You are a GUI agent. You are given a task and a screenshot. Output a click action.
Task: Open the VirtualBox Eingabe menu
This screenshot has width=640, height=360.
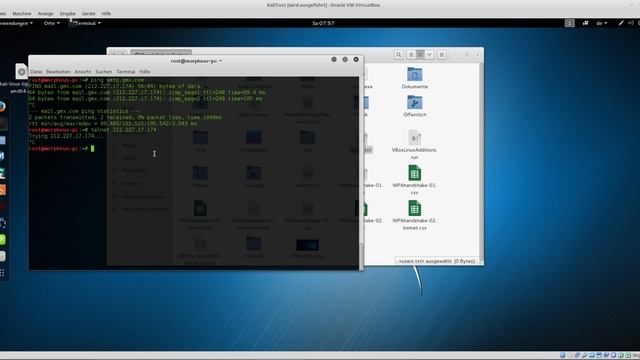(x=68, y=13)
